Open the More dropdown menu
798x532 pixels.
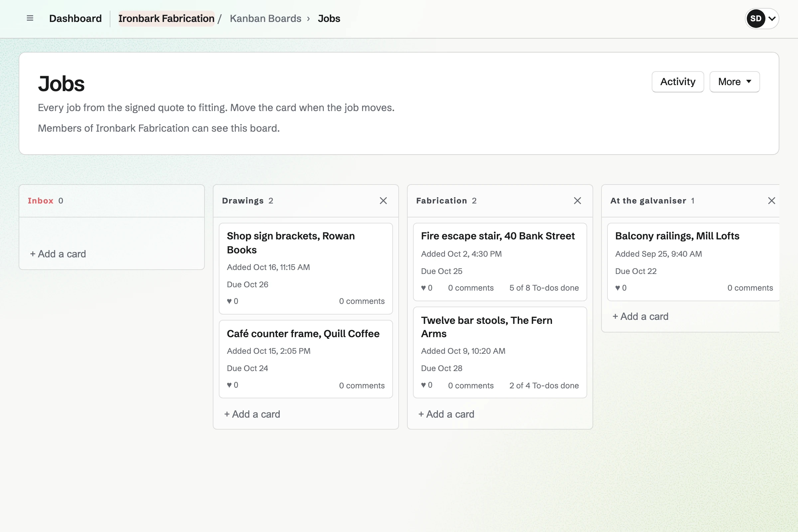click(734, 81)
